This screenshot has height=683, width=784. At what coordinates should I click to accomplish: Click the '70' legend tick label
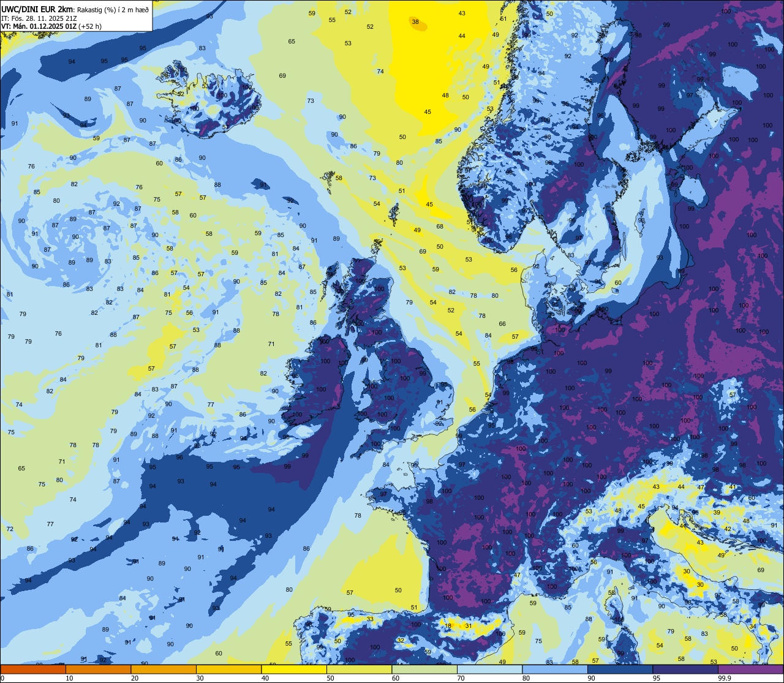[x=461, y=678]
